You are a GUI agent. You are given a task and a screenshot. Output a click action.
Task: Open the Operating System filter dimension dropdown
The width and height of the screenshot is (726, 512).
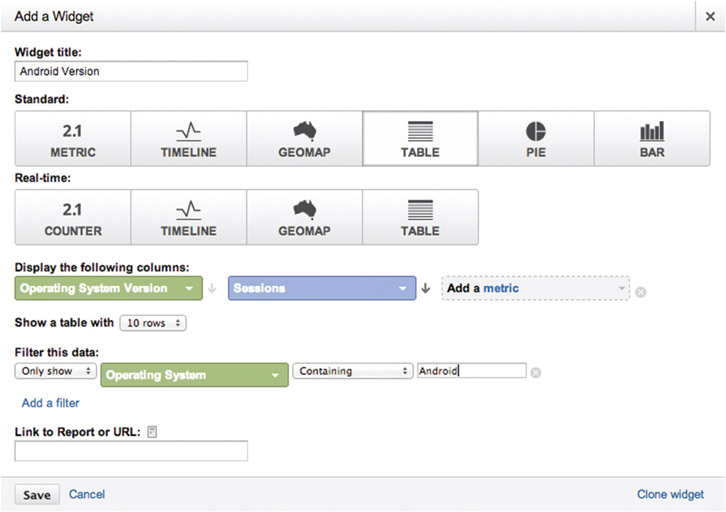click(x=194, y=375)
